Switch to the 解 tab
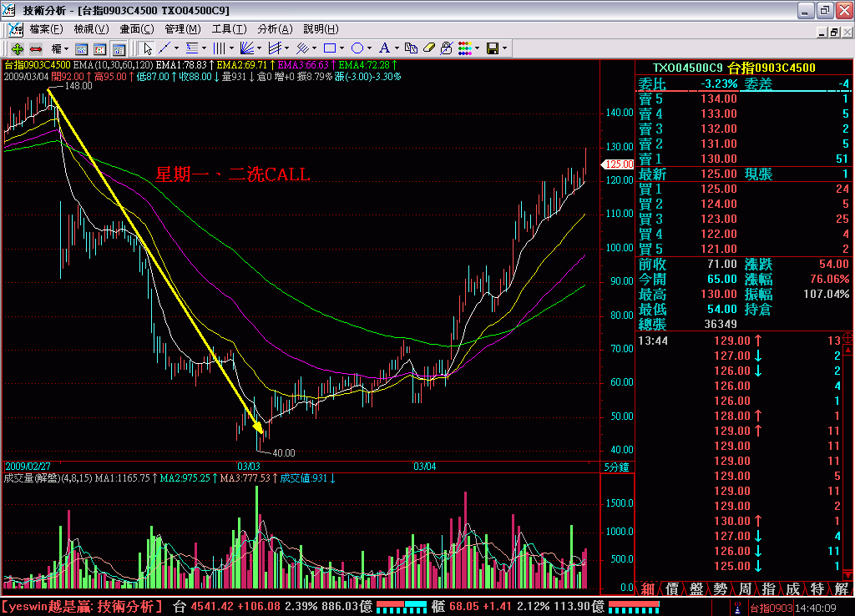Screen dimensions: 855x616 [x=841, y=588]
